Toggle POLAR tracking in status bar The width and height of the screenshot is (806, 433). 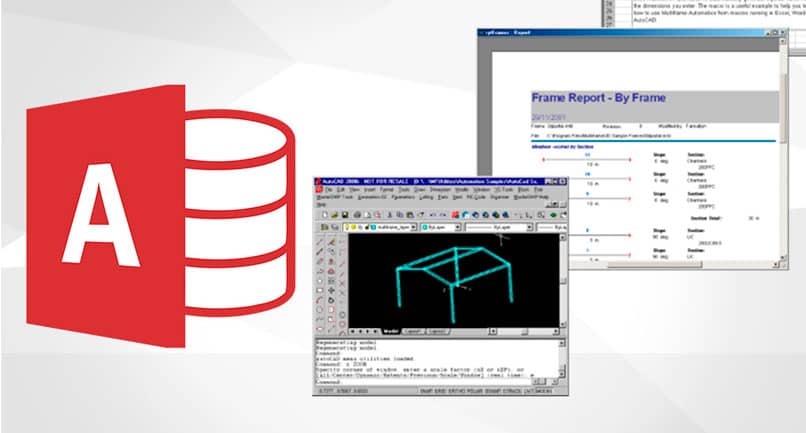[475, 391]
